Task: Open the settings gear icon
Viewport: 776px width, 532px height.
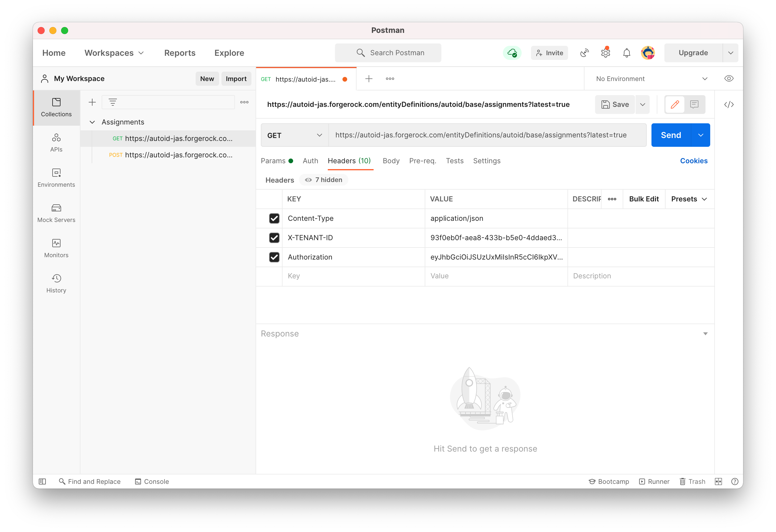Action: click(x=605, y=53)
